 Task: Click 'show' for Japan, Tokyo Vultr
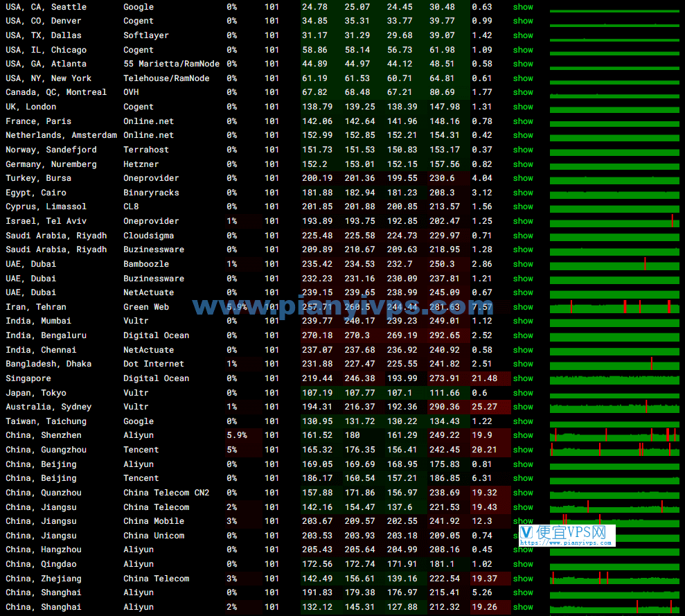coord(523,393)
